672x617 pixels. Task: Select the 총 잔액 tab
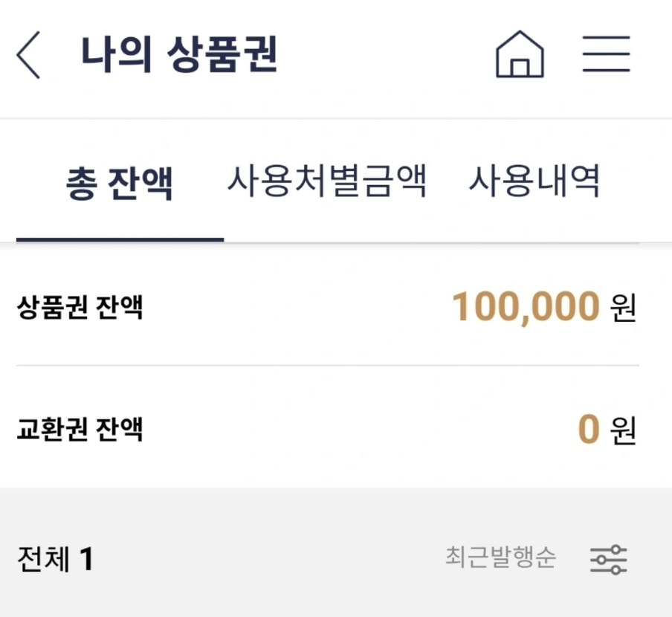(x=120, y=184)
